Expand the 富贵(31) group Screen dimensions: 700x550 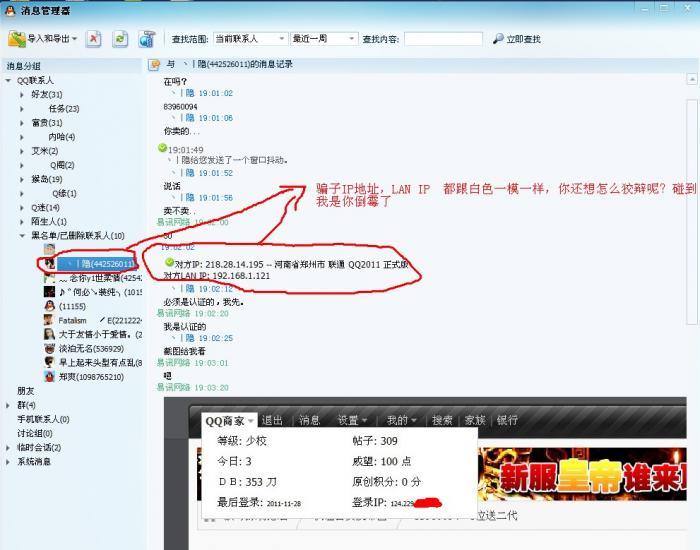[22, 123]
